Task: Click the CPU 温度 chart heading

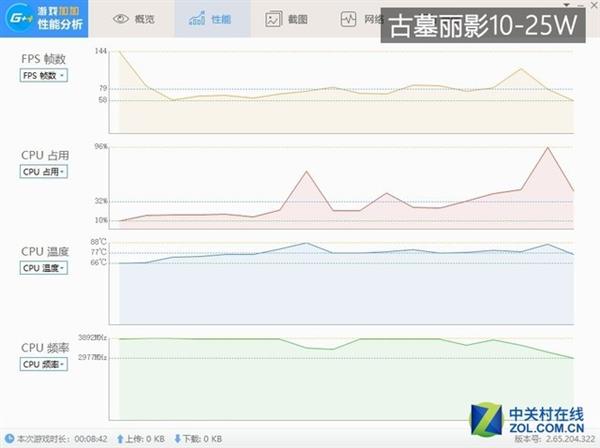Action: (x=45, y=251)
